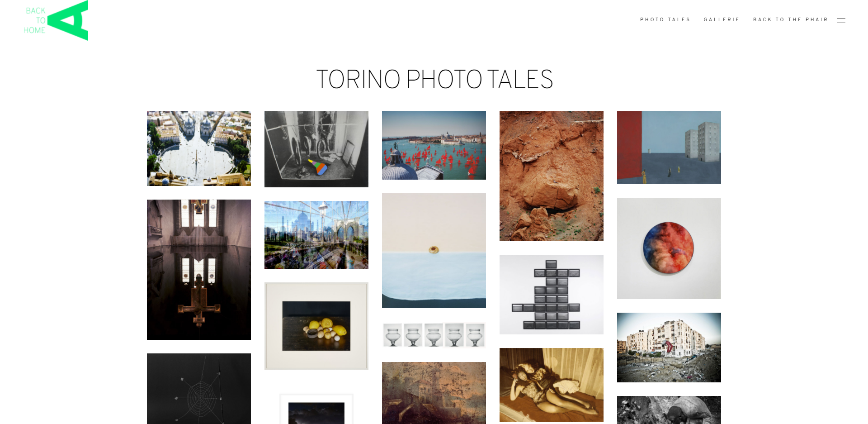Select the pale blue horizon minimalist photo
The image size is (868, 424).
pos(434,251)
